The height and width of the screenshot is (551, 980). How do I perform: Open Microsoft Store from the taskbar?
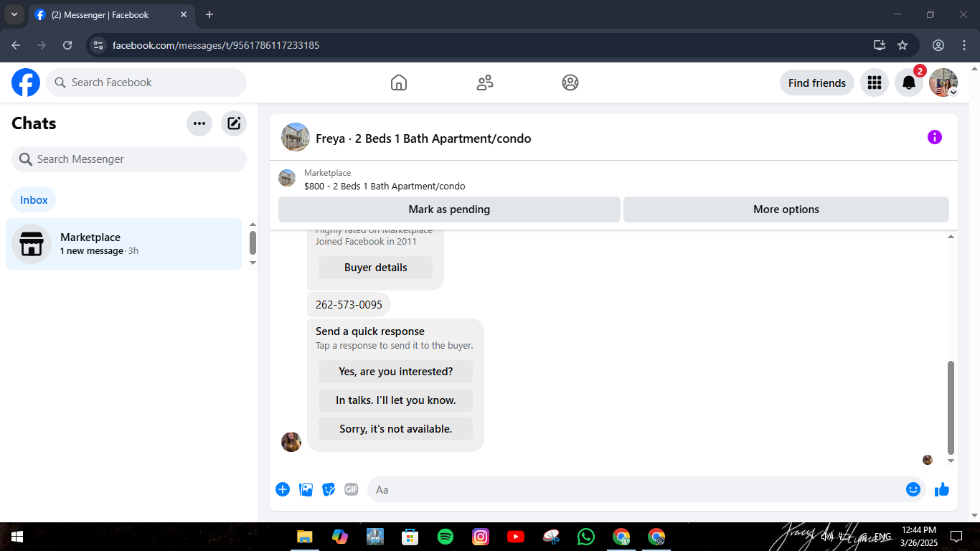coord(410,537)
